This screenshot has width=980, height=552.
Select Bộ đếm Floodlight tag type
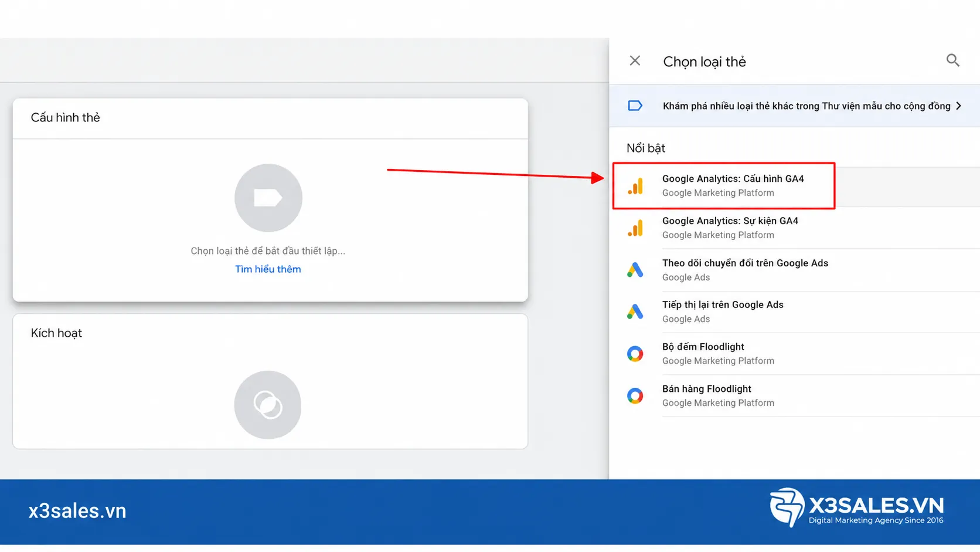pos(795,354)
